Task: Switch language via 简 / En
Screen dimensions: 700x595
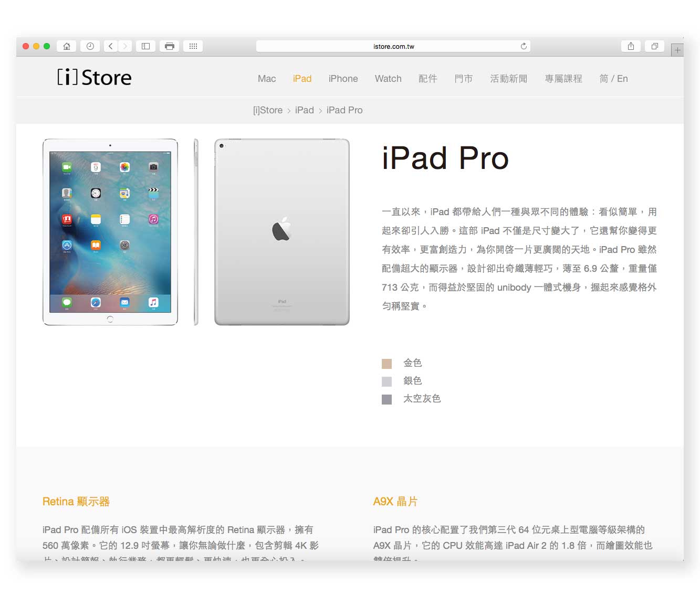Action: [613, 79]
